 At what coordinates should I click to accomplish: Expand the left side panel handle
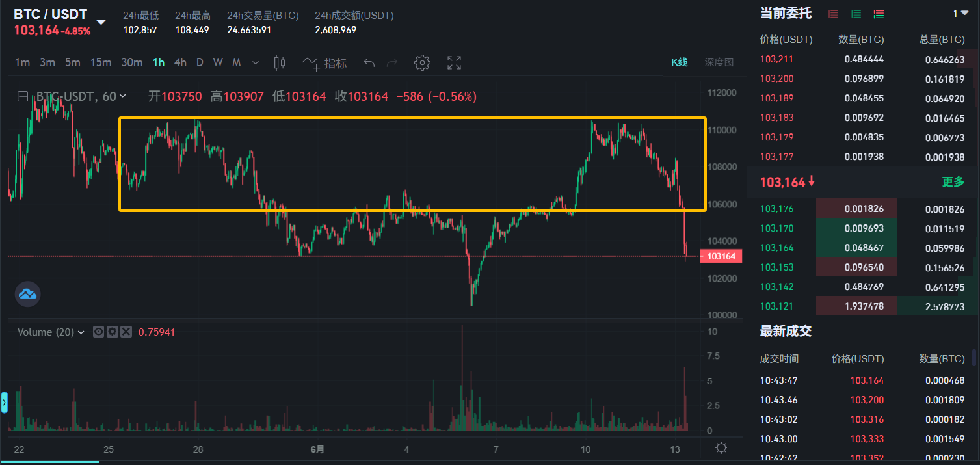click(x=4, y=403)
